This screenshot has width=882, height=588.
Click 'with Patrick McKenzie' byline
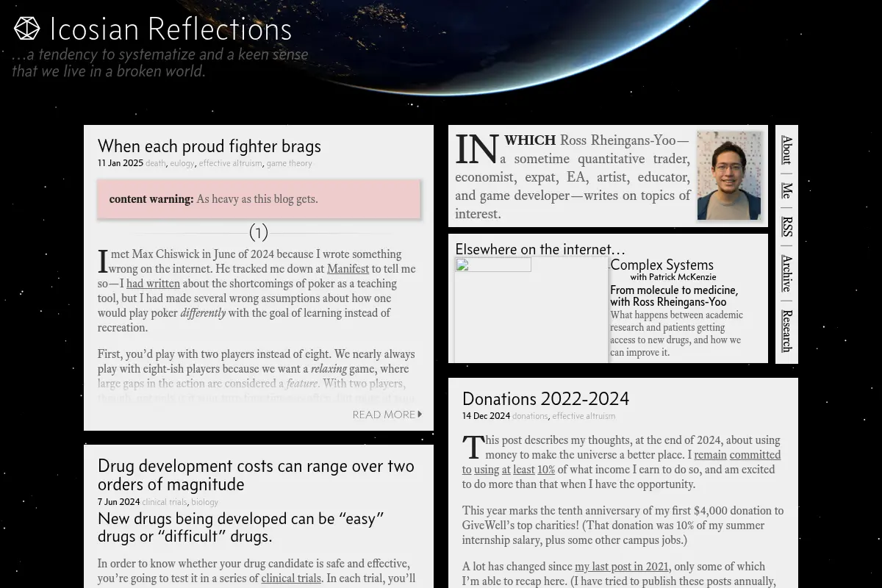[x=672, y=277]
